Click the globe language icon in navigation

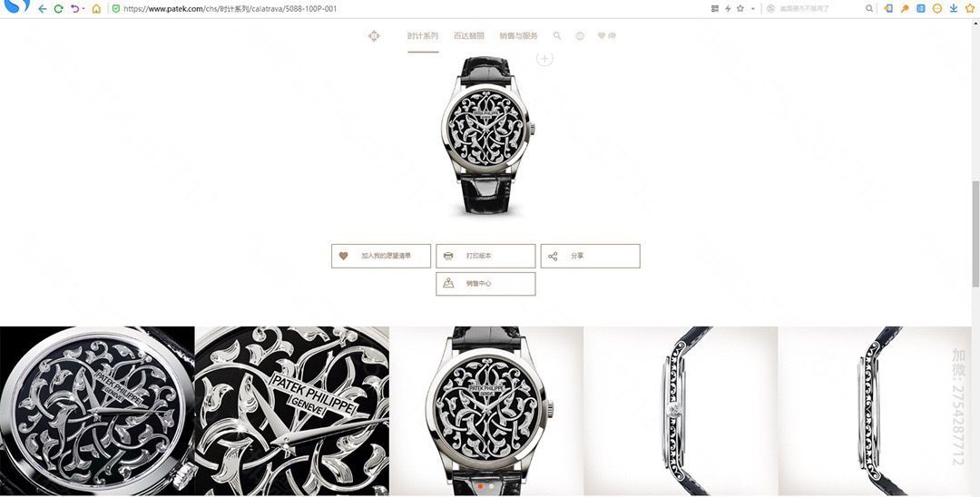(580, 36)
